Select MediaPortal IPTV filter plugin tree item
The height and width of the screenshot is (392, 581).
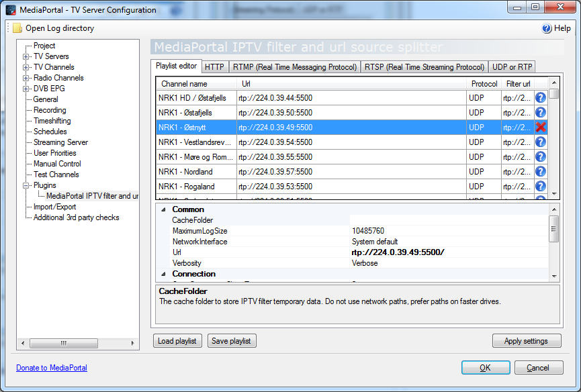[92, 196]
